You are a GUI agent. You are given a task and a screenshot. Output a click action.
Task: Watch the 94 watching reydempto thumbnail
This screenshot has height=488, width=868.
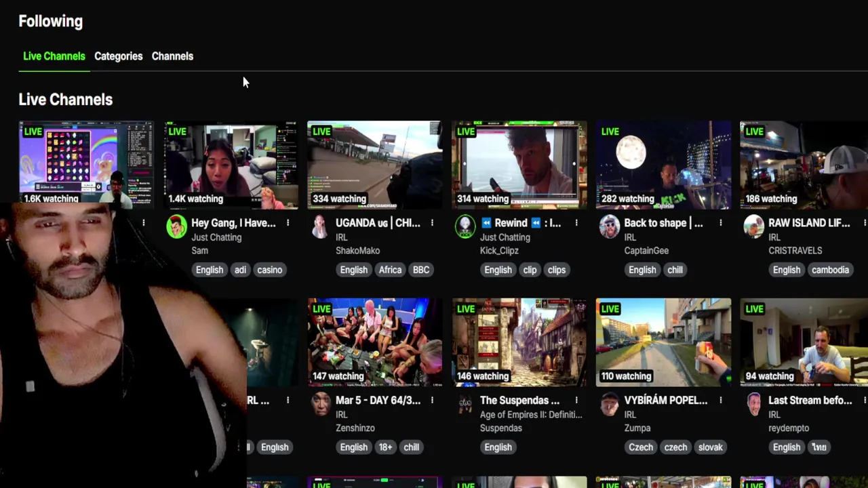tap(804, 342)
